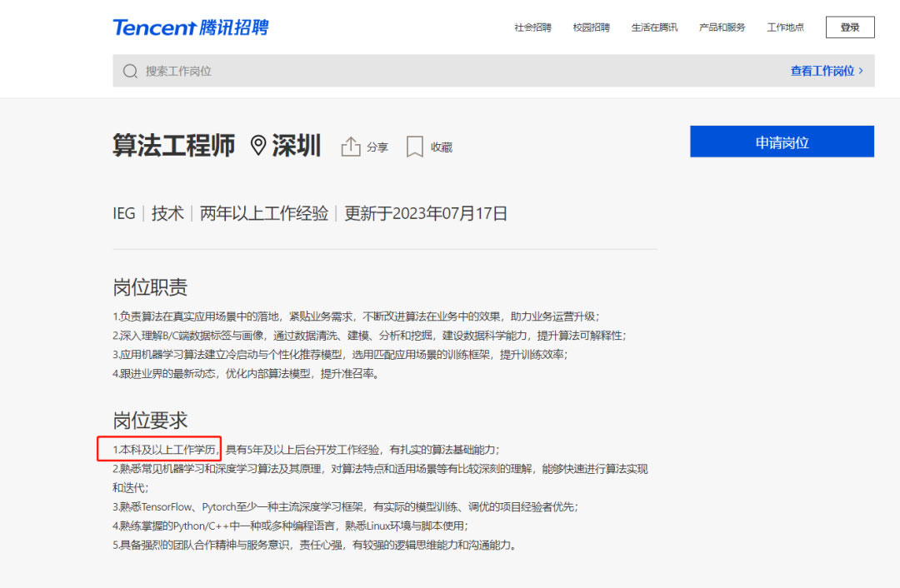The image size is (900, 588).
Task: Click the location pin icon before 深圳
Action: (258, 146)
